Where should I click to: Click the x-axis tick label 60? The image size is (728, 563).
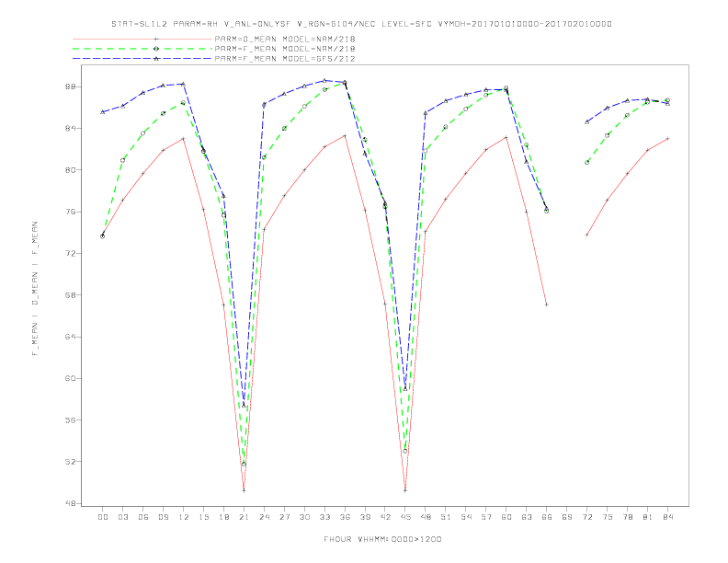pyautogui.click(x=506, y=517)
